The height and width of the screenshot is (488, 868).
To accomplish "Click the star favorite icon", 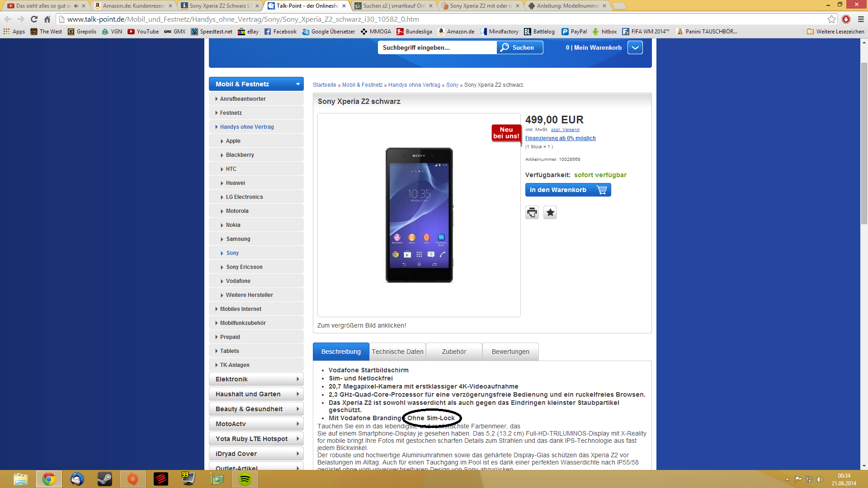I will 550,212.
